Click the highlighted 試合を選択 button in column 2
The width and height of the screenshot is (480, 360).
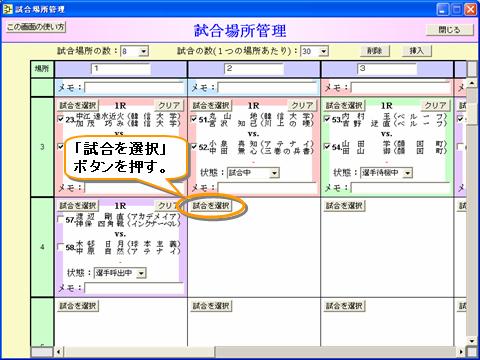[211, 206]
